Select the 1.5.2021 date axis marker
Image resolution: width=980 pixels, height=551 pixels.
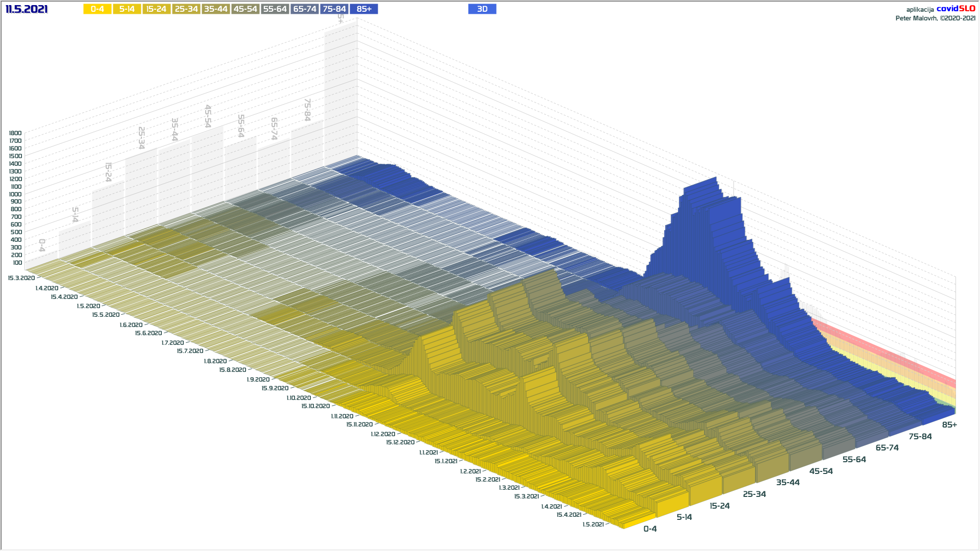(x=593, y=524)
